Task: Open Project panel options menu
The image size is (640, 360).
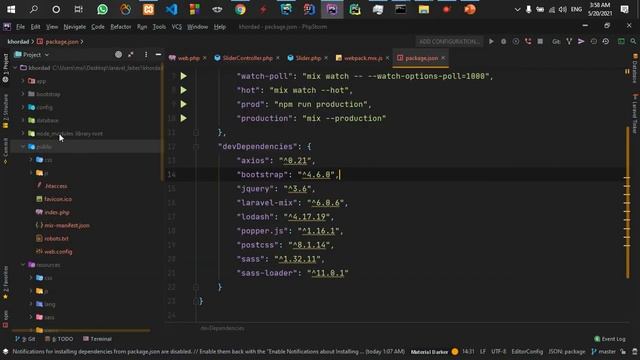Action: coord(146,54)
